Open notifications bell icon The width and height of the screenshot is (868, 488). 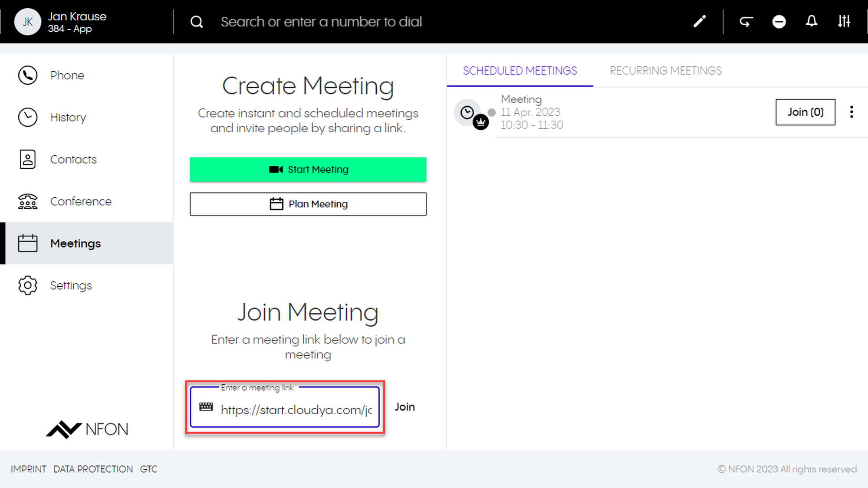tap(811, 21)
